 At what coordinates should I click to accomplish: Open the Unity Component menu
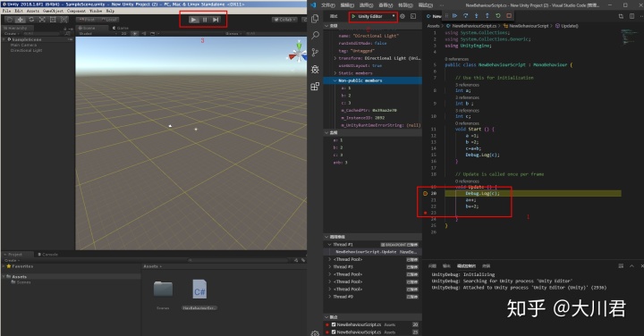(77, 11)
